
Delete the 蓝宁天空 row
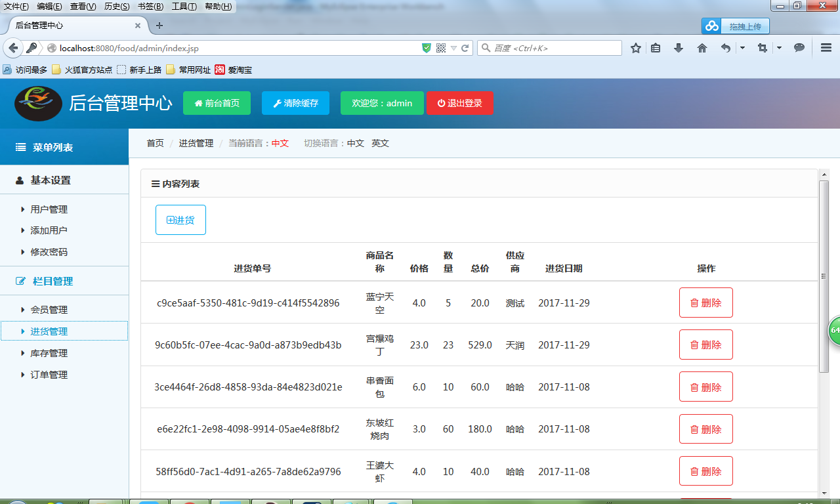pos(706,303)
